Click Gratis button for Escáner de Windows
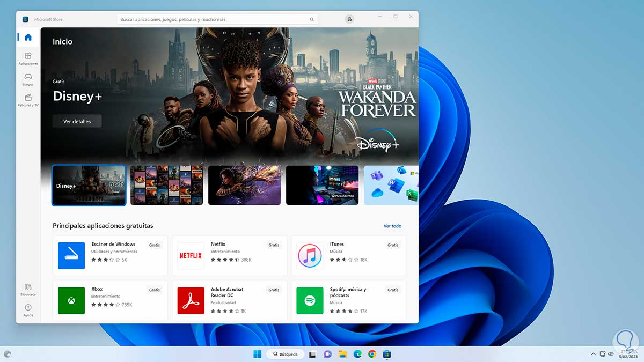Image resolution: width=644 pixels, height=362 pixels. (x=155, y=245)
